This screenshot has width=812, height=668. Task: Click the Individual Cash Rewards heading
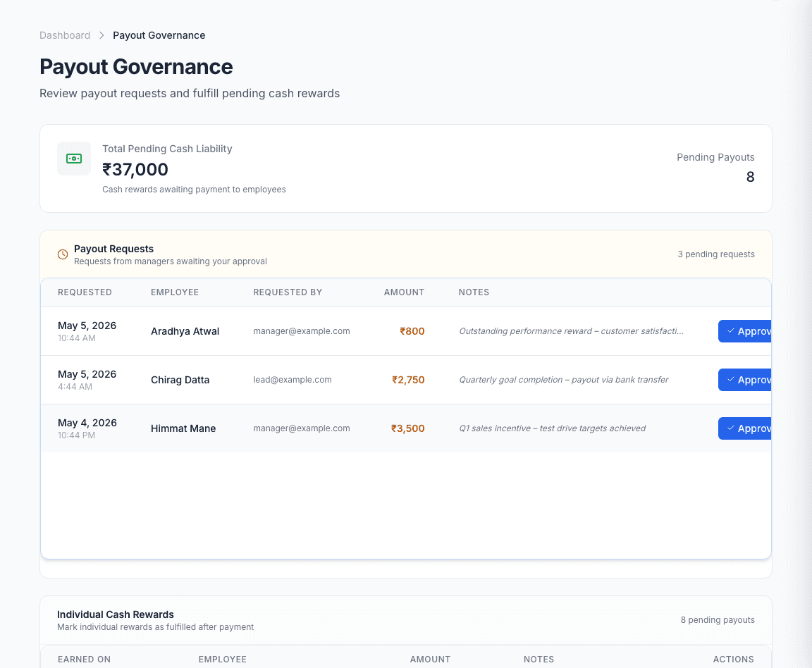click(116, 614)
